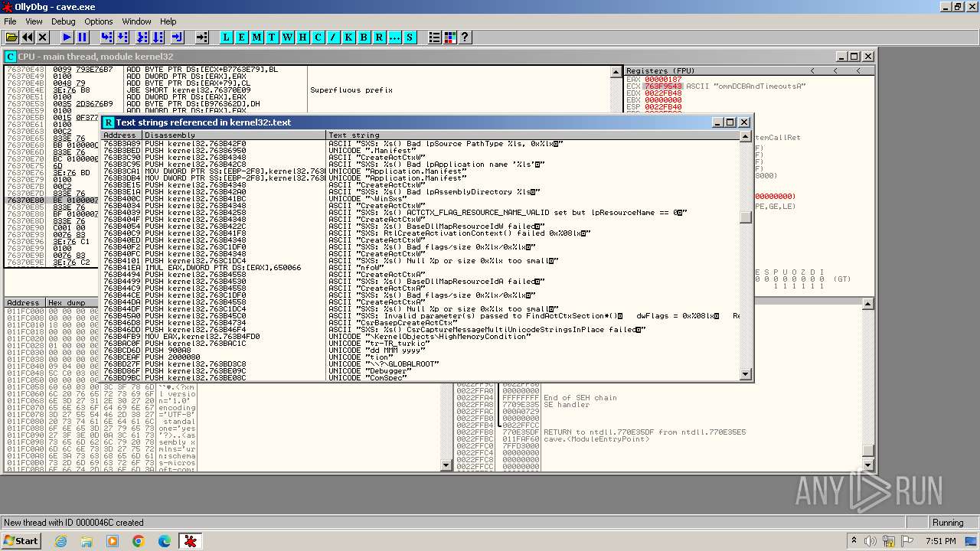Select the UNICODE "Debugger" string row

[421, 371]
